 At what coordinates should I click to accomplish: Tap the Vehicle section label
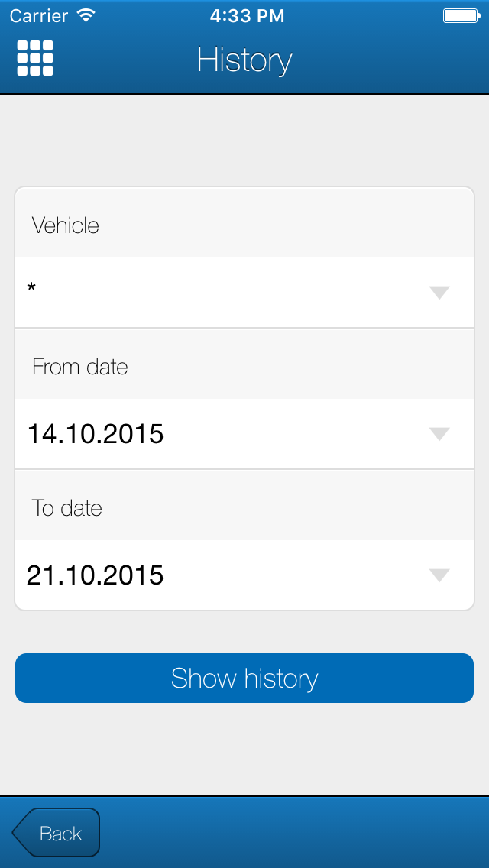pos(66,225)
